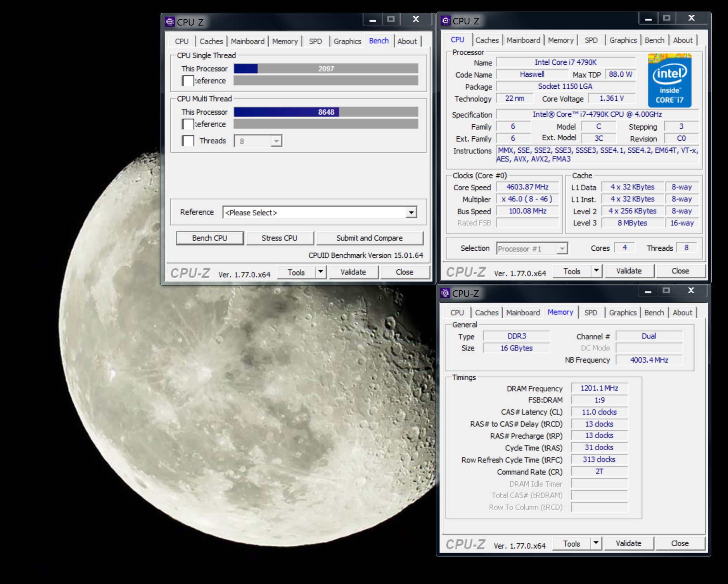
Task: Click Close button in Bench window
Action: pyautogui.click(x=405, y=272)
